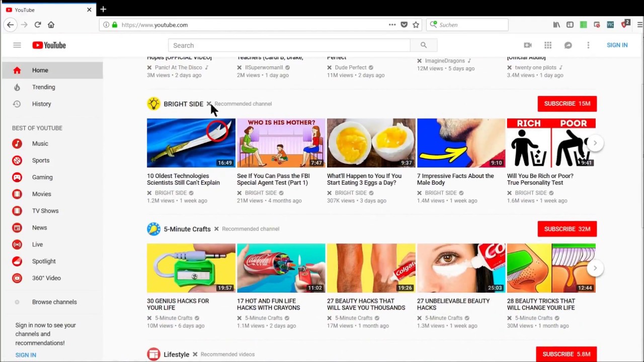Open the YouTube apps grid icon
This screenshot has width=644, height=362.
[548, 45]
